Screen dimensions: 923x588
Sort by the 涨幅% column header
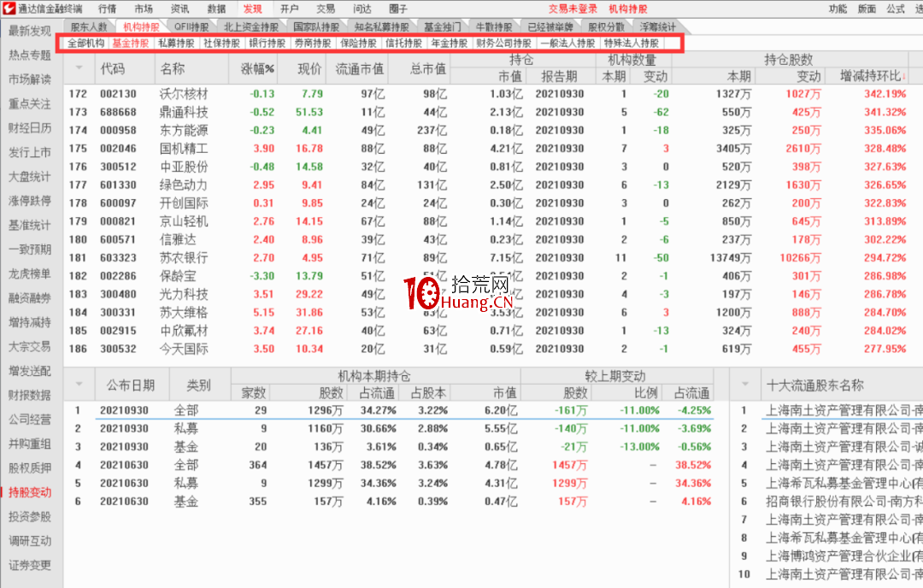258,68
